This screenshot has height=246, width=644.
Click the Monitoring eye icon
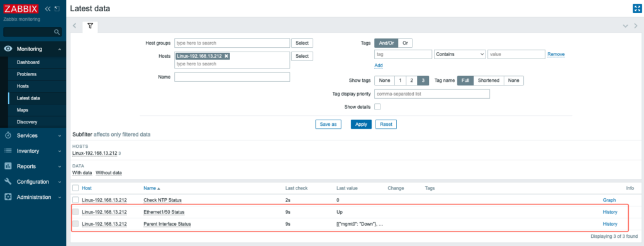(8, 49)
